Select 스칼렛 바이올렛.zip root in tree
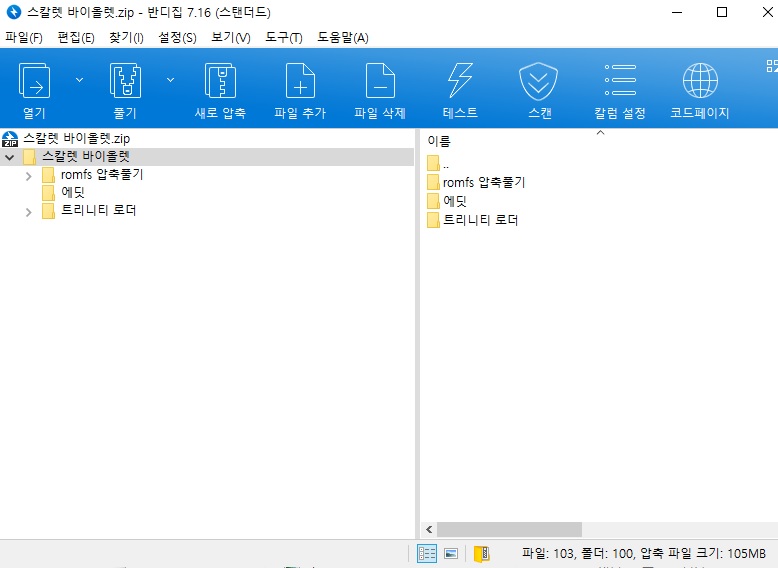778x568 pixels. [x=76, y=138]
